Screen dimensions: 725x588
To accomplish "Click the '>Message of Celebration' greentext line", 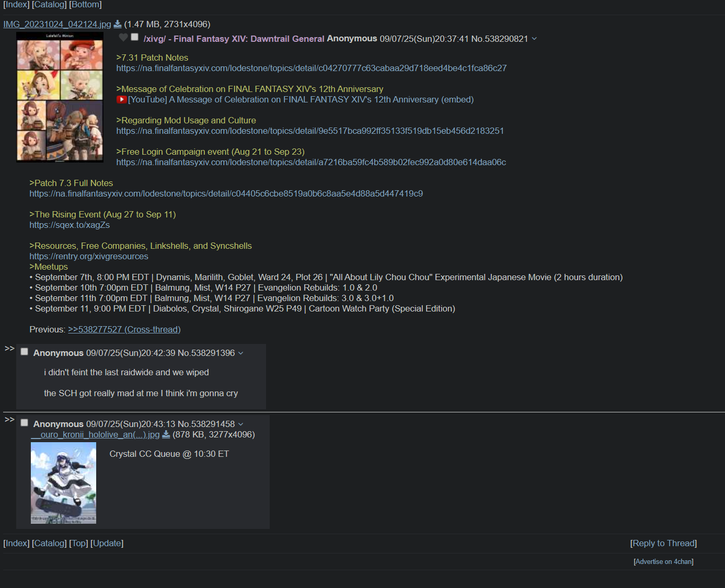I will click(x=250, y=89).
